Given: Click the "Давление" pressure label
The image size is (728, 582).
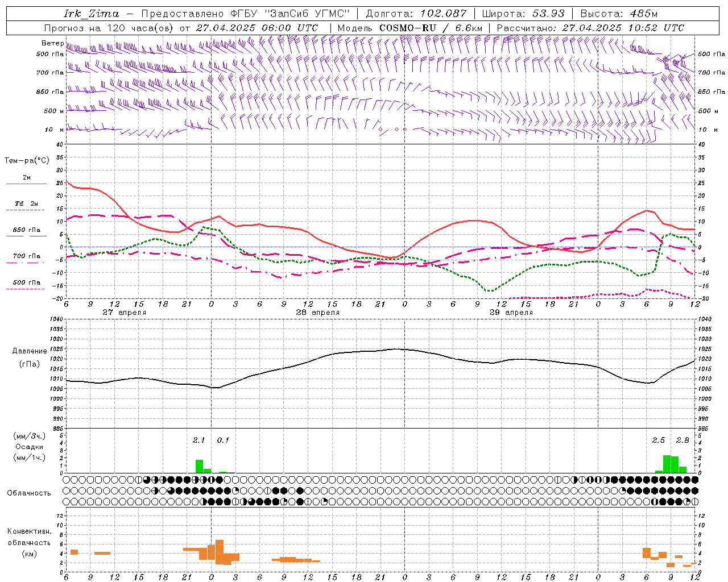Looking at the screenshot, I should (x=30, y=351).
